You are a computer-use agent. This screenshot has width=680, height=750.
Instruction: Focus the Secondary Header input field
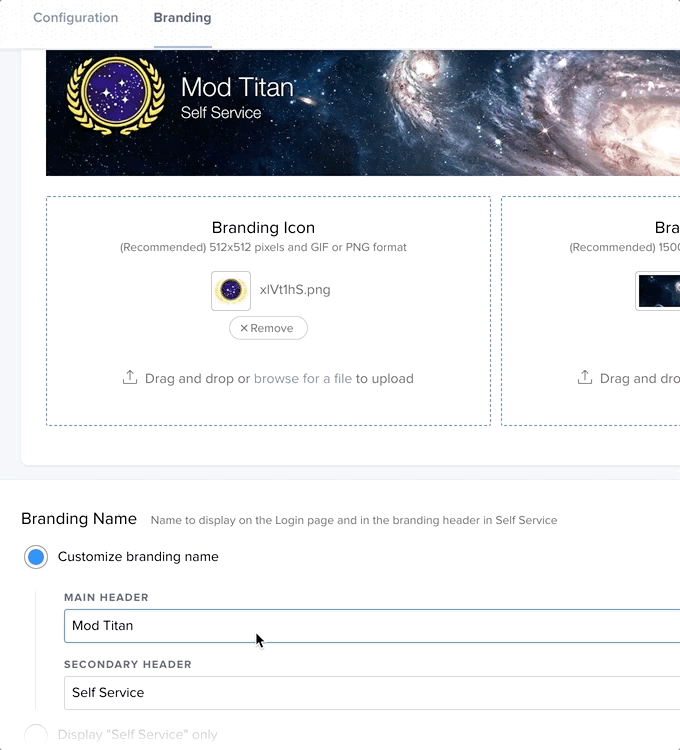coord(372,693)
